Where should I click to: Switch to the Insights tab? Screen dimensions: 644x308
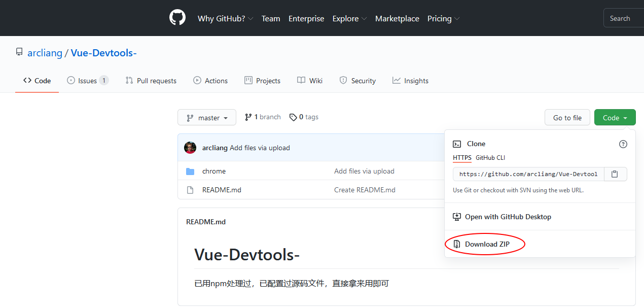tap(410, 81)
